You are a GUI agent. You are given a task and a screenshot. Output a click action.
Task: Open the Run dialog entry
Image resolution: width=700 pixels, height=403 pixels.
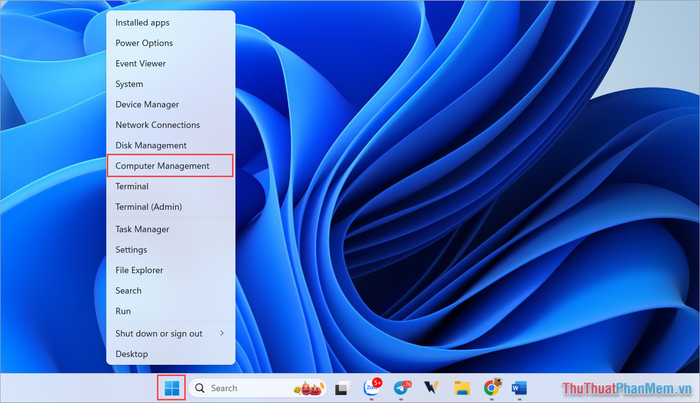coord(171,311)
